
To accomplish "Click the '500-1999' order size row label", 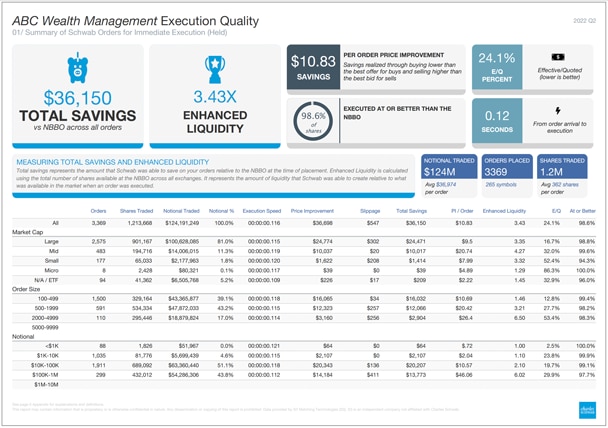I will [47, 308].
